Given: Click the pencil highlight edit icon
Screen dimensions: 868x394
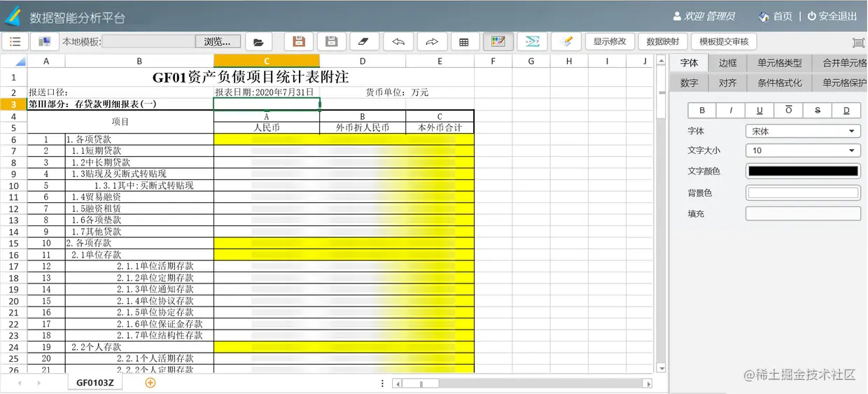Looking at the screenshot, I should pos(566,42).
